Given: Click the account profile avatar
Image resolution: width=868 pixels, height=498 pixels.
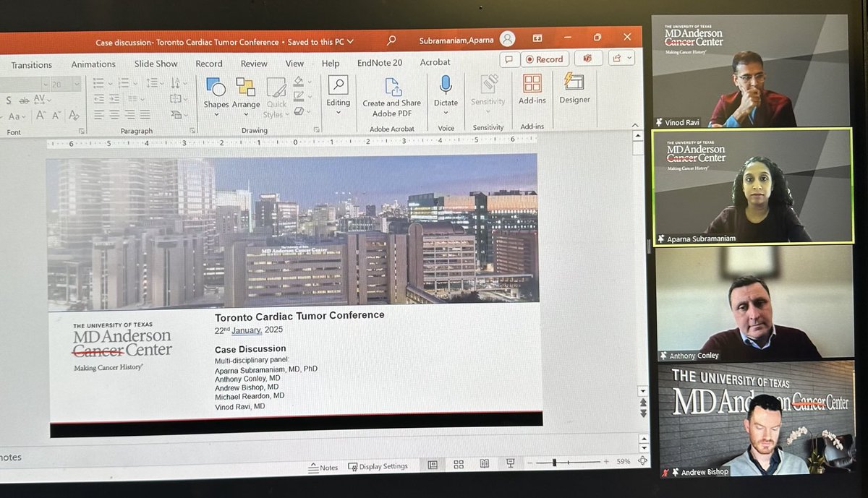Looking at the screenshot, I should (508, 39).
